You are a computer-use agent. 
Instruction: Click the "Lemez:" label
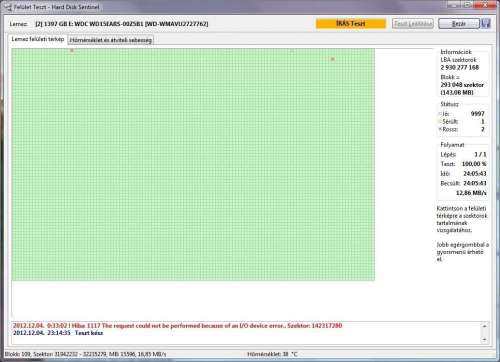(19, 24)
